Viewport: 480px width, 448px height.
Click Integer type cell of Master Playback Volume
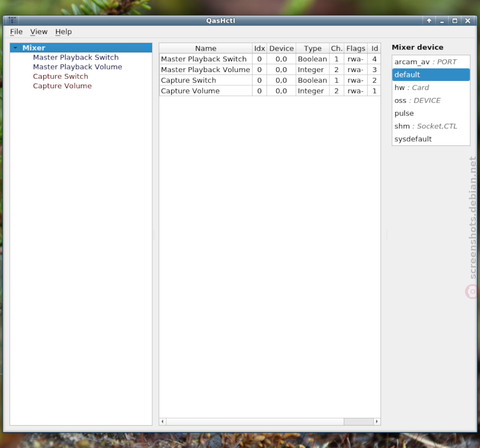point(313,70)
